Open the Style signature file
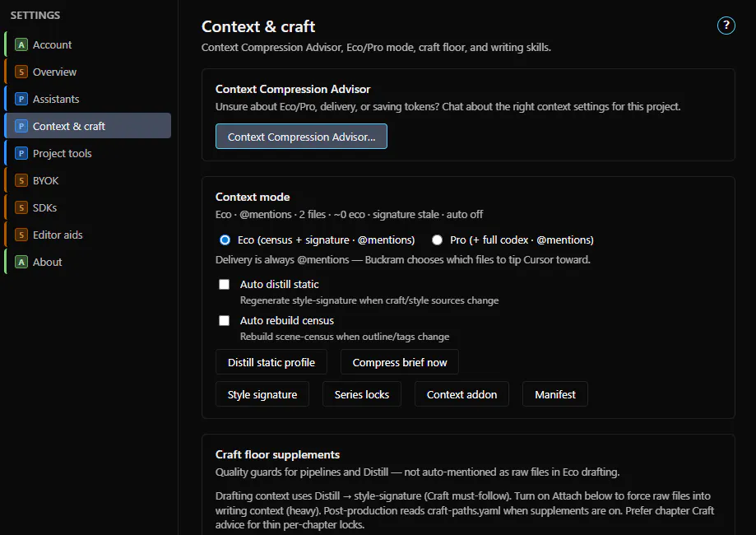The height and width of the screenshot is (535, 756). (x=262, y=394)
